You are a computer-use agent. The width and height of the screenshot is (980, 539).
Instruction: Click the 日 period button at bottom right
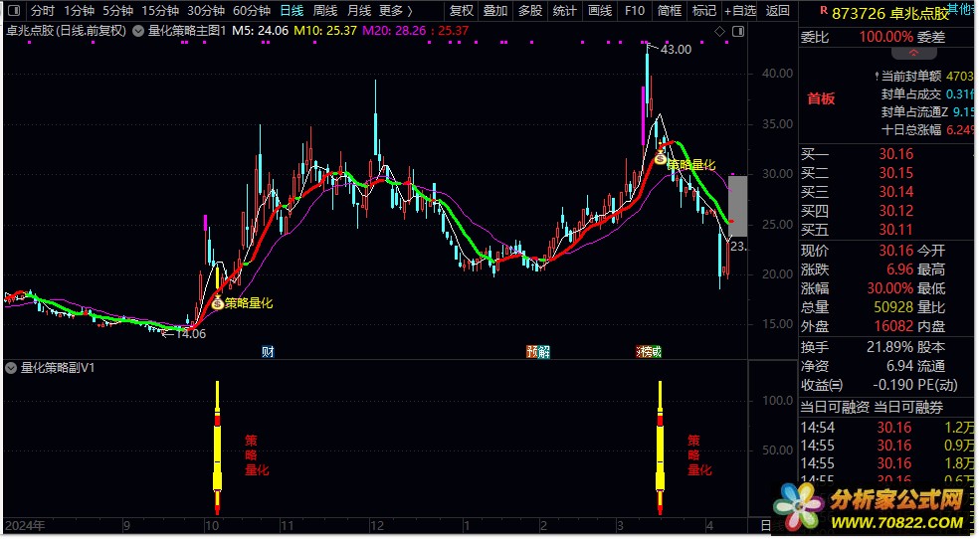click(766, 526)
